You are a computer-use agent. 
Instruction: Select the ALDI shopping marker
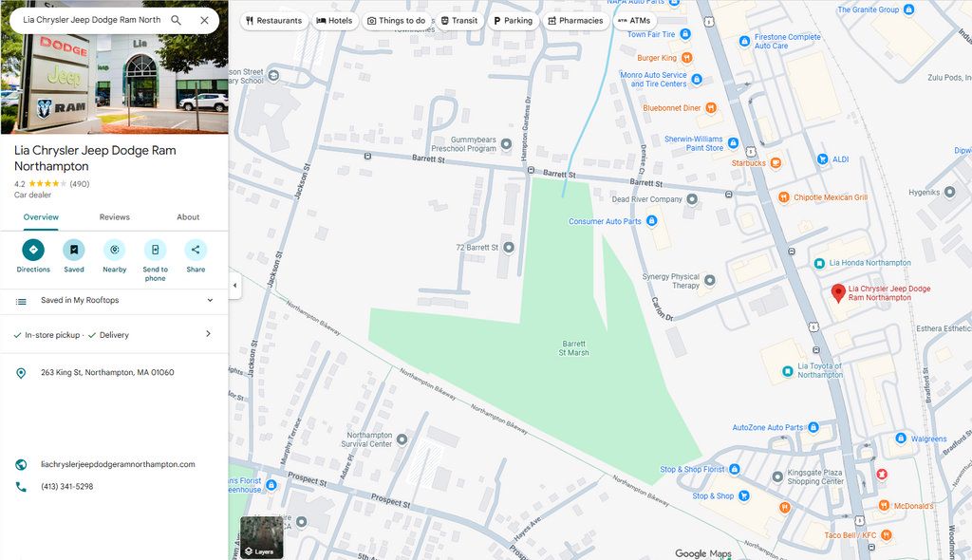pos(822,159)
